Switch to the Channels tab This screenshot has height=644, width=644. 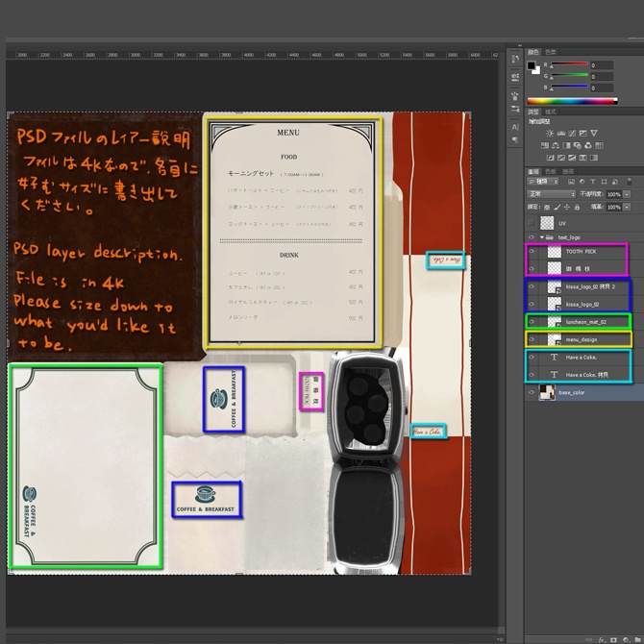[x=550, y=171]
